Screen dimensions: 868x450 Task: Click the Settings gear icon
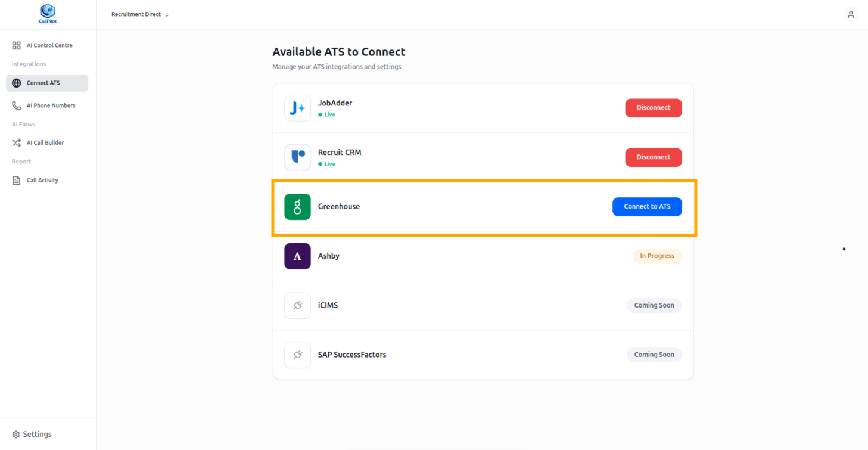[x=16, y=435]
